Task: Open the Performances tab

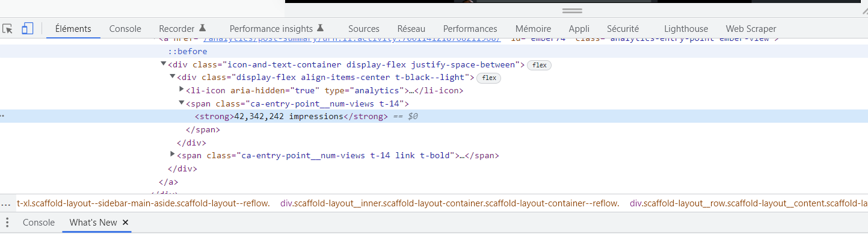Action: pos(470,28)
